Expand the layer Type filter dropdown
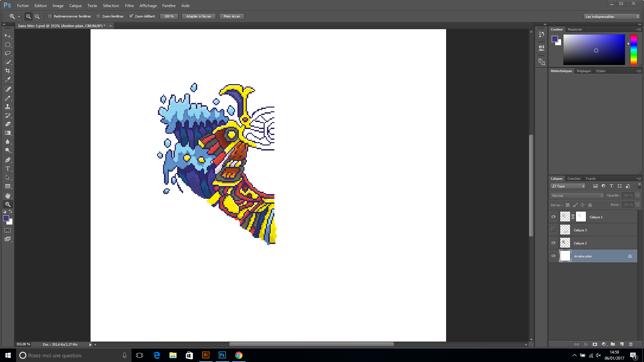The height and width of the screenshot is (362, 644). pos(568,186)
